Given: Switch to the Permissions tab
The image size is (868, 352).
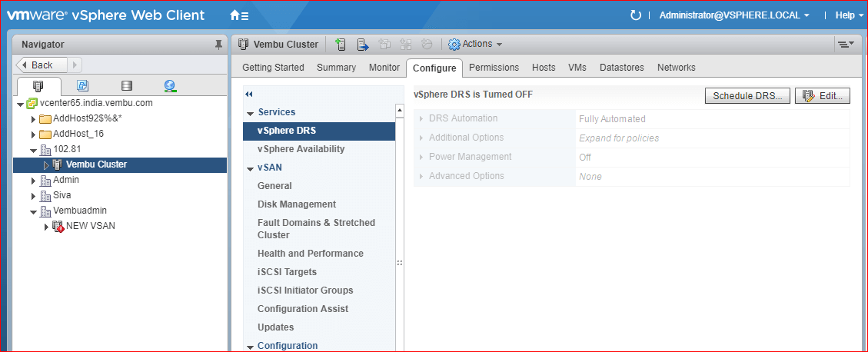Looking at the screenshot, I should pyautogui.click(x=494, y=68).
